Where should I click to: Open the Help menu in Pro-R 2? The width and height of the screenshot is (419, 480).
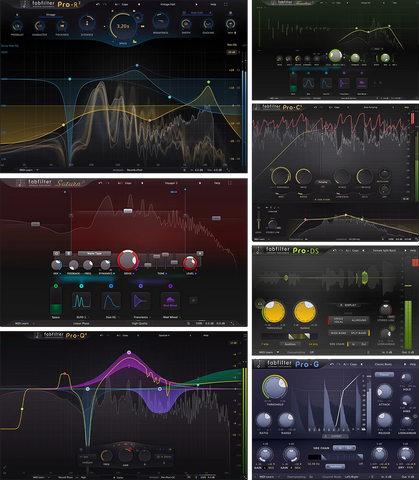click(213, 5)
